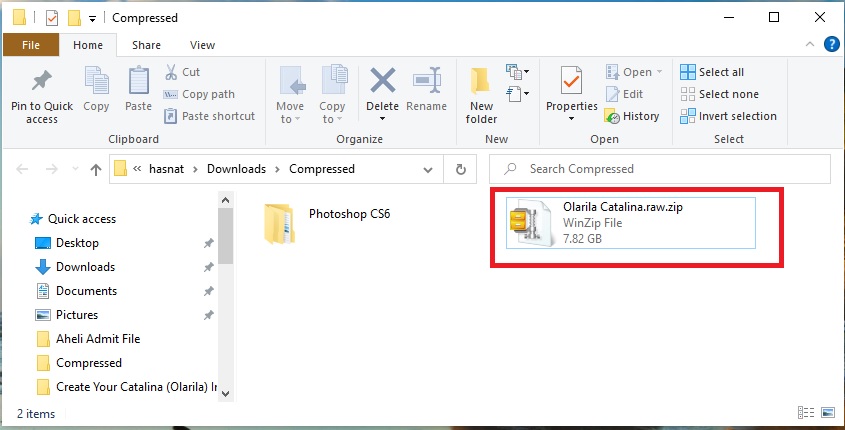Click Invert selection option

728,116
